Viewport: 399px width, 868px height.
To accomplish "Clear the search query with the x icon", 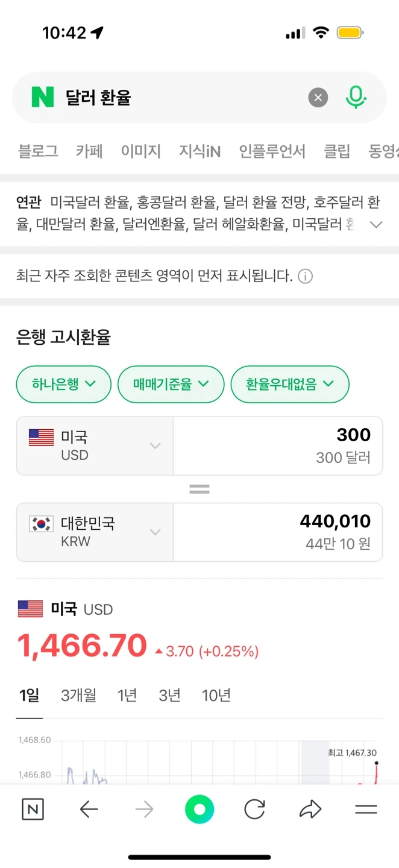I will coord(318,98).
